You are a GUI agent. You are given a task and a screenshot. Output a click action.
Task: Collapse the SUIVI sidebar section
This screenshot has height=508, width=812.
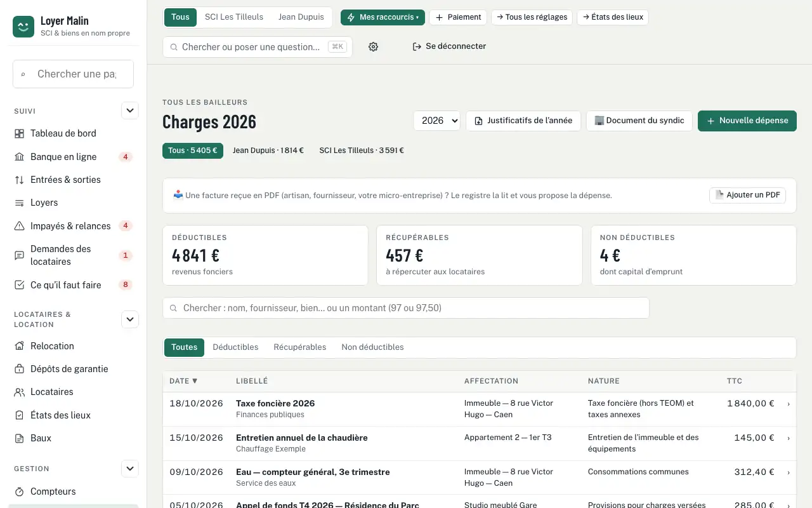130,110
